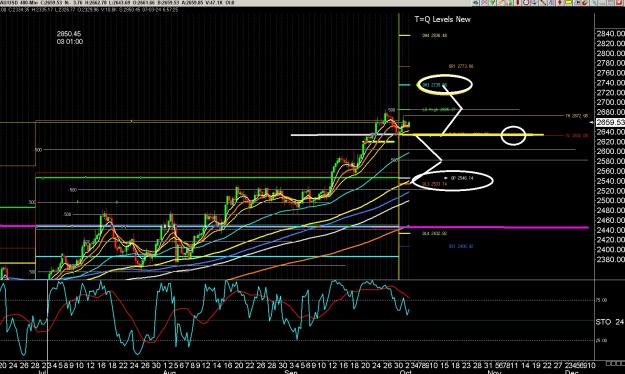Click the 2840.00 price axis label
The height and width of the screenshot is (374, 625).
(610, 33)
